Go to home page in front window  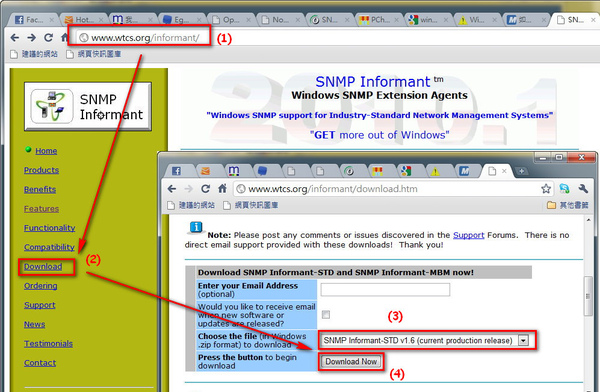(222, 188)
